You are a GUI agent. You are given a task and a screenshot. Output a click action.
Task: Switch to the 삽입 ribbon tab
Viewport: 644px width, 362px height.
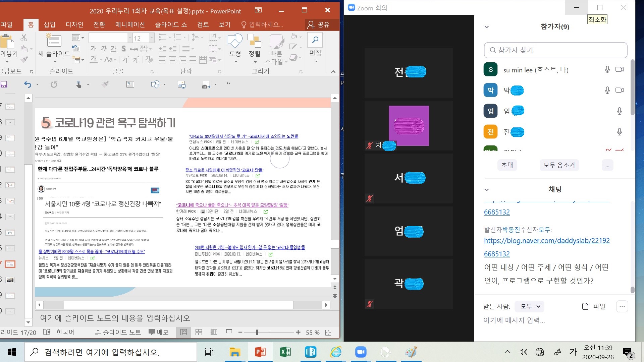[49, 24]
